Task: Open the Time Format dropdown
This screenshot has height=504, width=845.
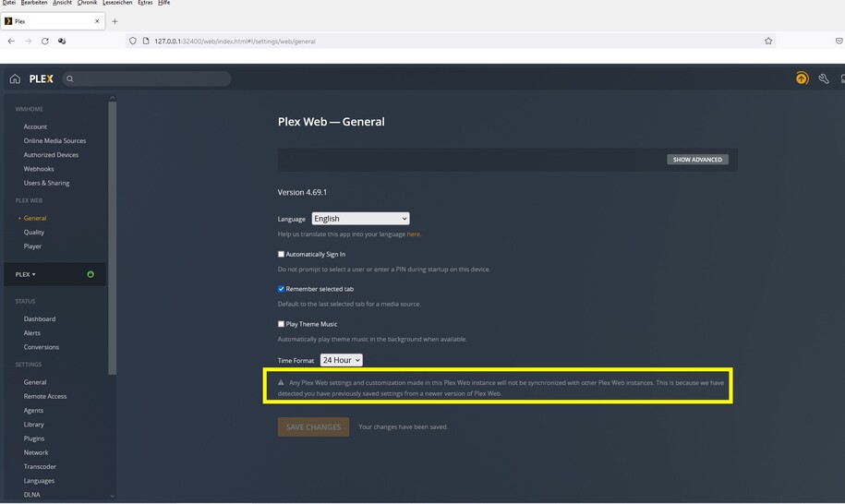Action: pyautogui.click(x=341, y=360)
